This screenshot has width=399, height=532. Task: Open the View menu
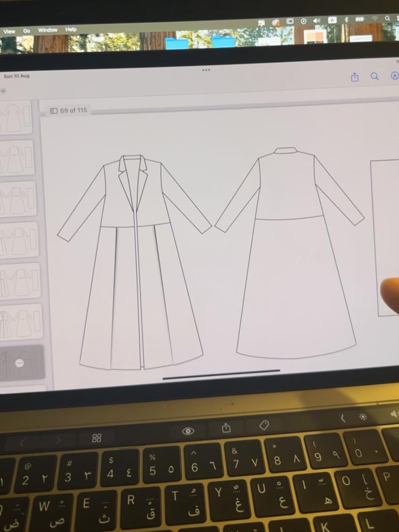[10, 31]
